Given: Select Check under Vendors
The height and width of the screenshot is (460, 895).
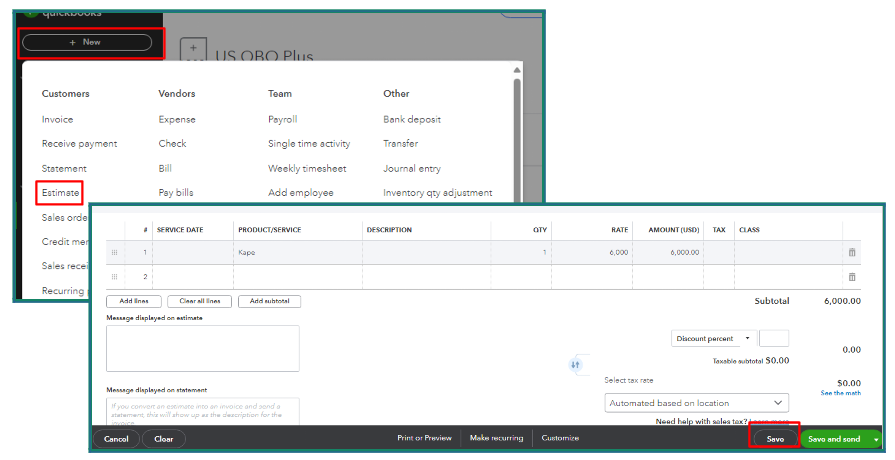Looking at the screenshot, I should click(x=172, y=144).
